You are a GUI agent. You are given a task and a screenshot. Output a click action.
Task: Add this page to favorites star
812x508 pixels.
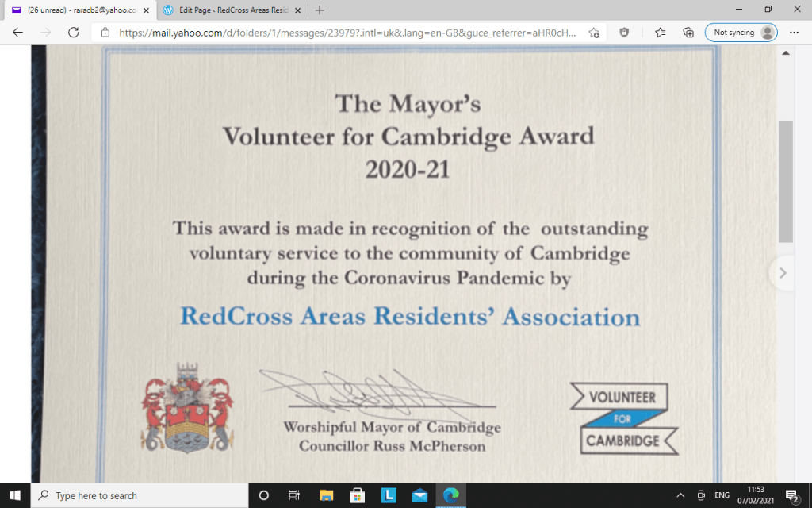click(594, 33)
